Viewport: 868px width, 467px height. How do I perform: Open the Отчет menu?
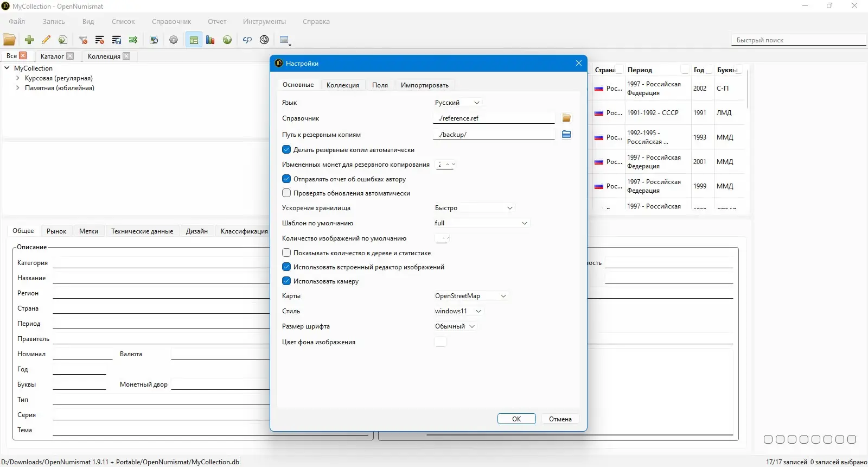[217, 22]
